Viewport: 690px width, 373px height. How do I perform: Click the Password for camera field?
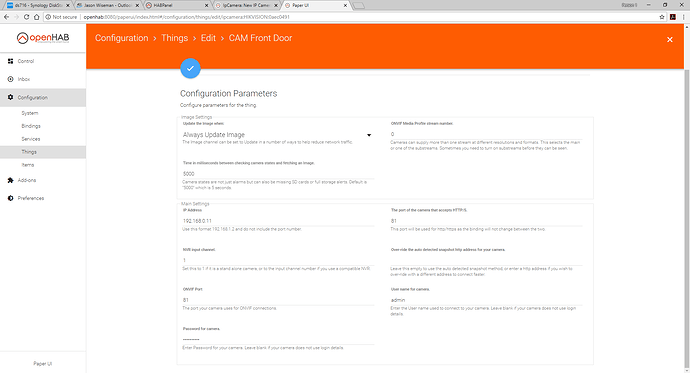pos(278,339)
